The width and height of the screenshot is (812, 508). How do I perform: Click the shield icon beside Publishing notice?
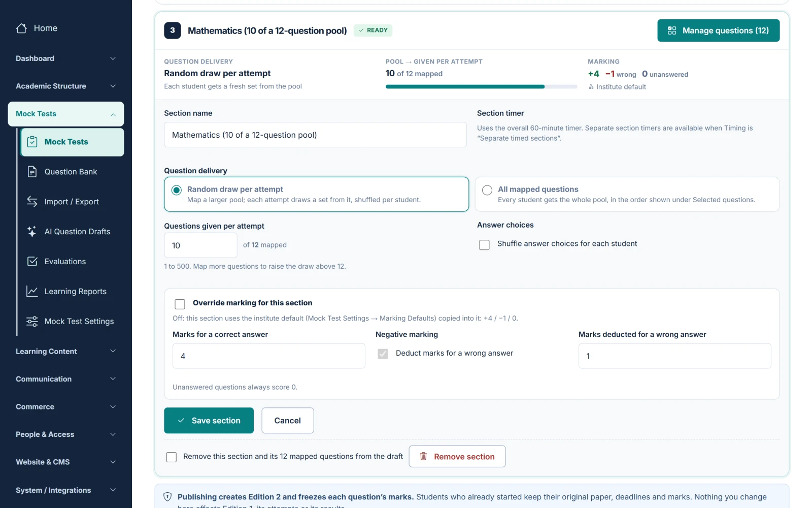[167, 497]
